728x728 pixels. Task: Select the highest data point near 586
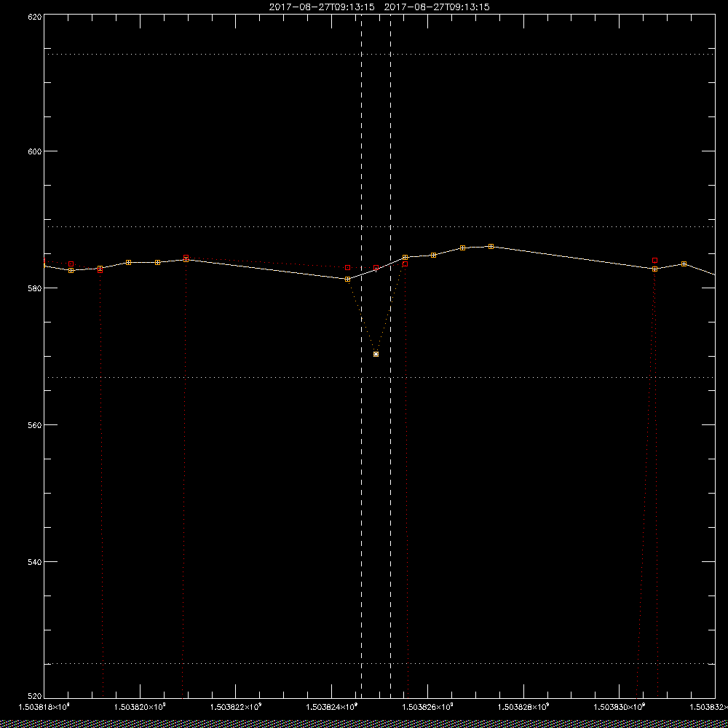click(x=491, y=247)
